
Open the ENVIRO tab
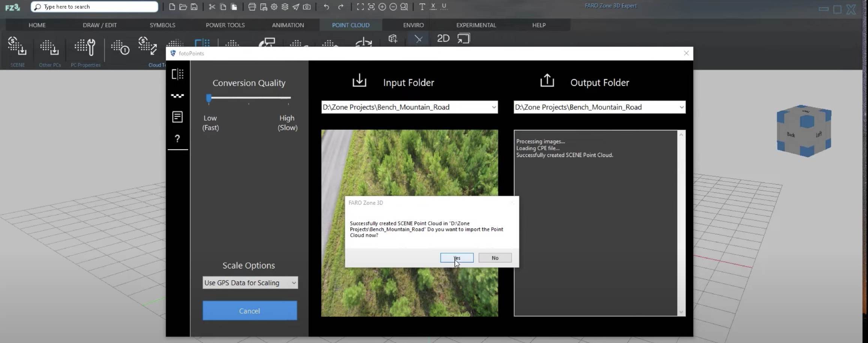(413, 25)
